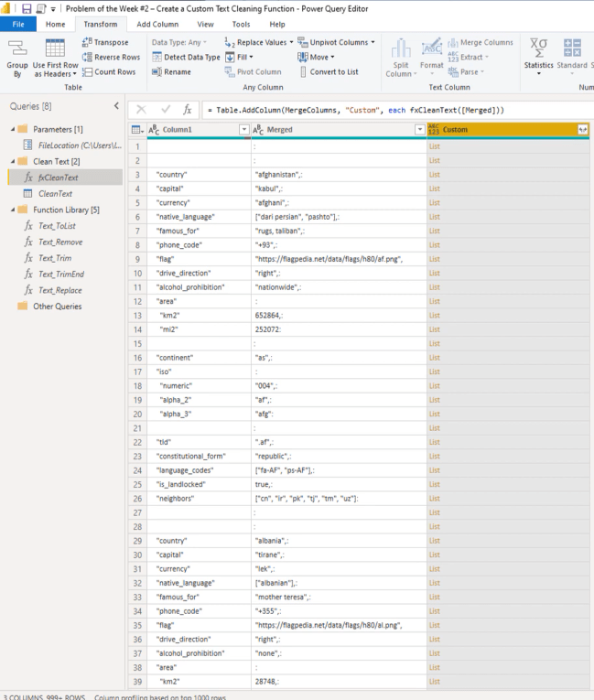Open the Move dropdown menu
Screen dimensions: 594x700
click(x=316, y=57)
